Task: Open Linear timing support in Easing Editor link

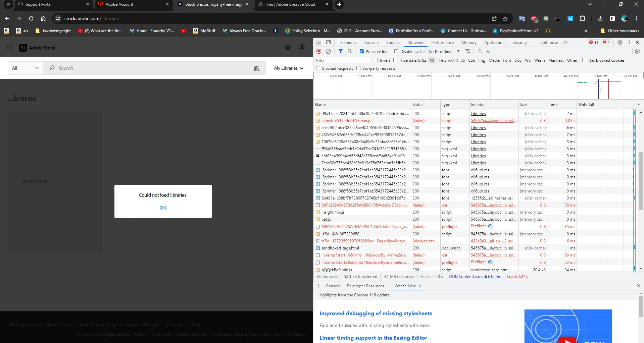Action: [373, 338]
